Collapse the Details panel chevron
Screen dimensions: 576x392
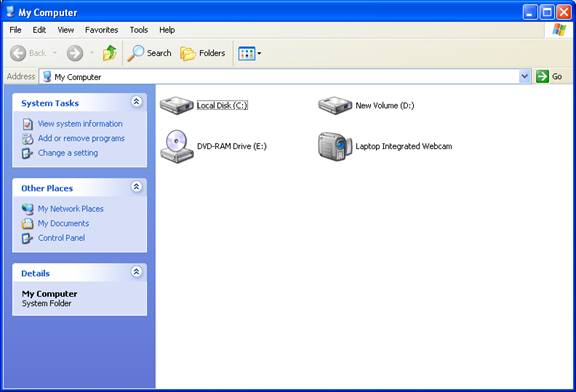click(136, 272)
